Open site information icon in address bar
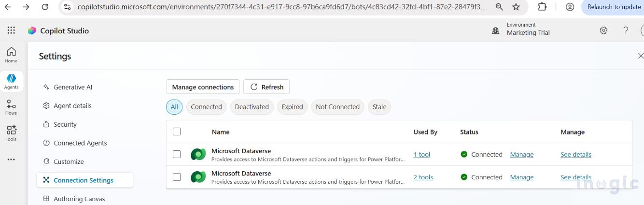Image resolution: width=644 pixels, height=205 pixels. [x=68, y=7]
